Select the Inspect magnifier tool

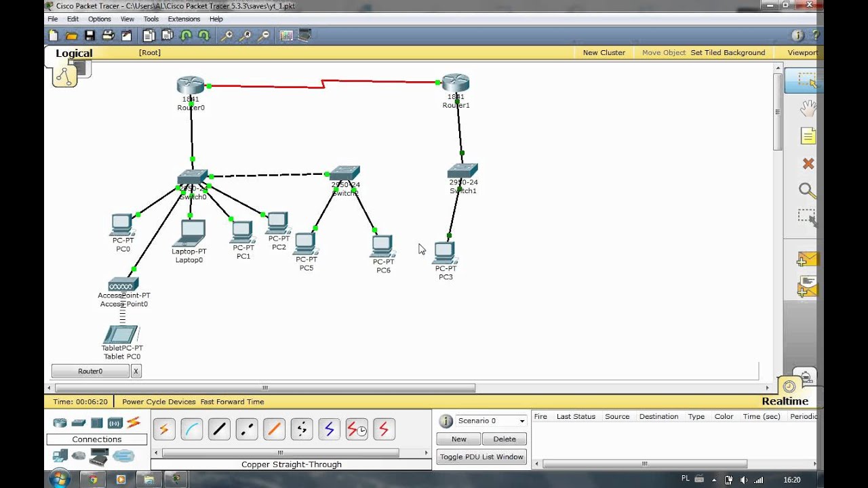coord(807,190)
